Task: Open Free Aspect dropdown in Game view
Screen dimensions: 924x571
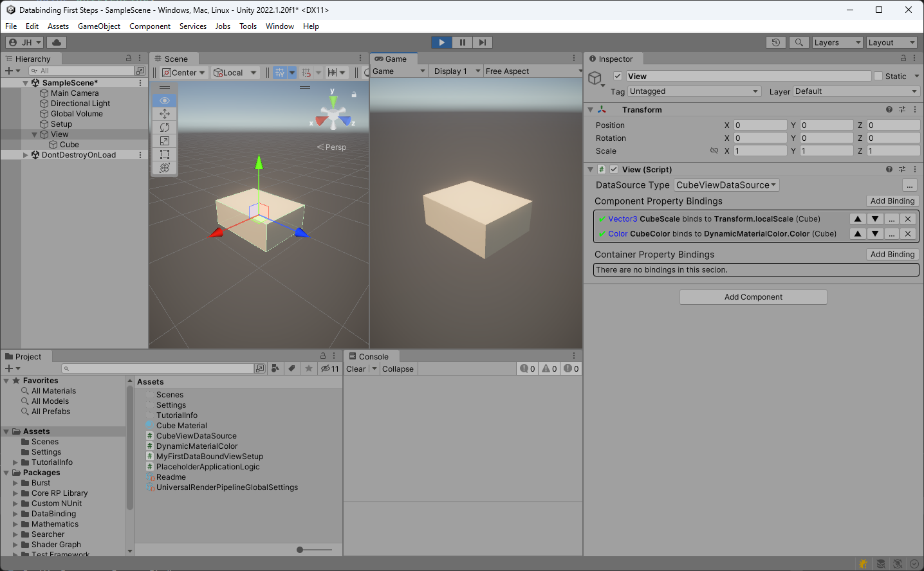Action: click(533, 71)
